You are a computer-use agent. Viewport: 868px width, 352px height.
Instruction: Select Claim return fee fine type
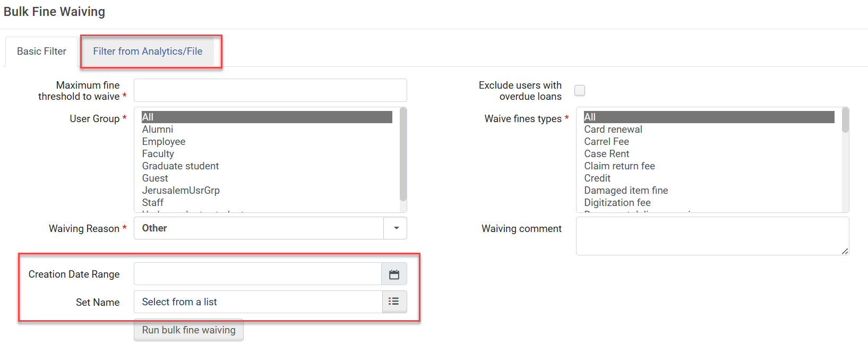click(x=709, y=166)
